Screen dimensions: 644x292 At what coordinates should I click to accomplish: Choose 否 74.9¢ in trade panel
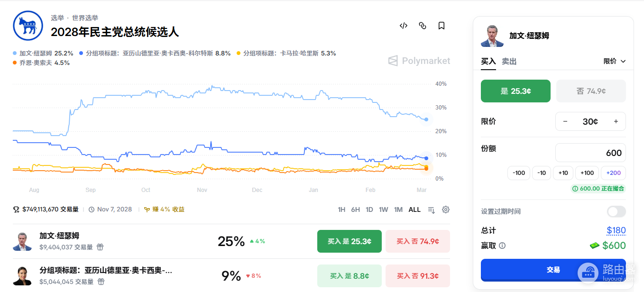click(591, 91)
